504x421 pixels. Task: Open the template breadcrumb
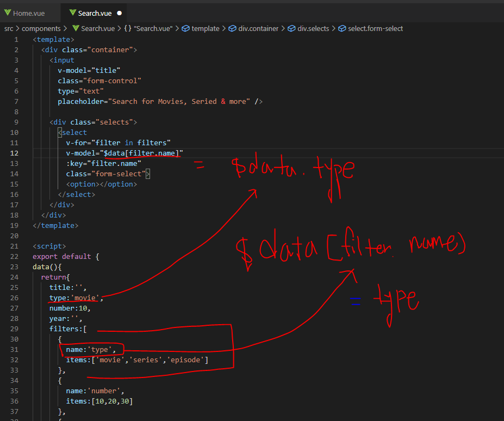coord(206,29)
